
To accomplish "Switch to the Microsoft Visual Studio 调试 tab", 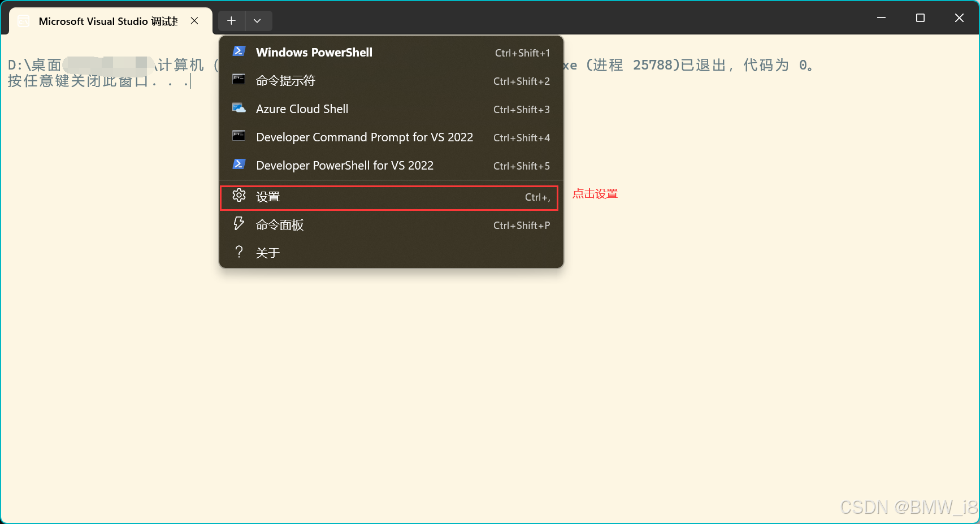I will click(x=111, y=21).
